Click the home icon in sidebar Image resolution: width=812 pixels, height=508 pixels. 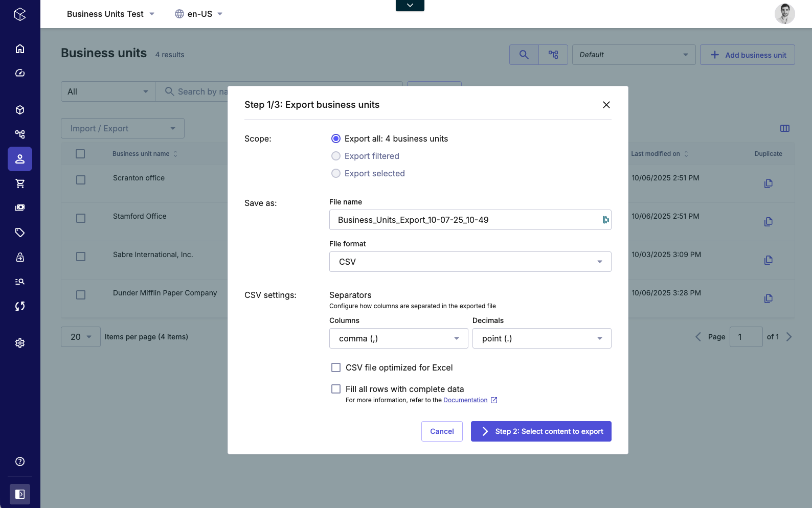click(20, 49)
